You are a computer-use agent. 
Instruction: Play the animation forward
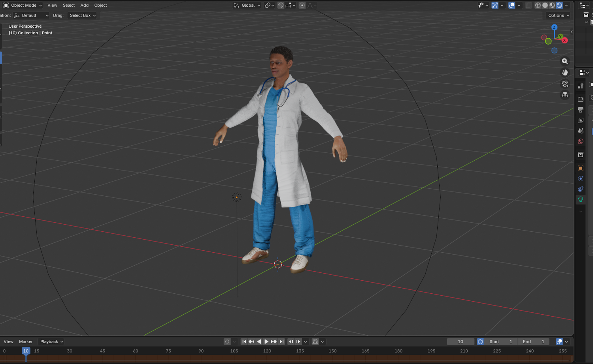266,341
